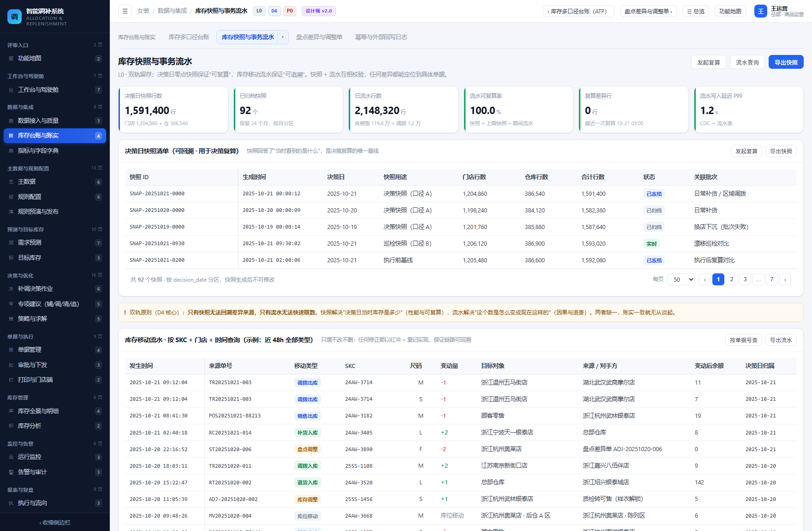The height and width of the screenshot is (531, 812).
Task: Select 数据接入与质量 in sidebar
Action: coord(55,121)
